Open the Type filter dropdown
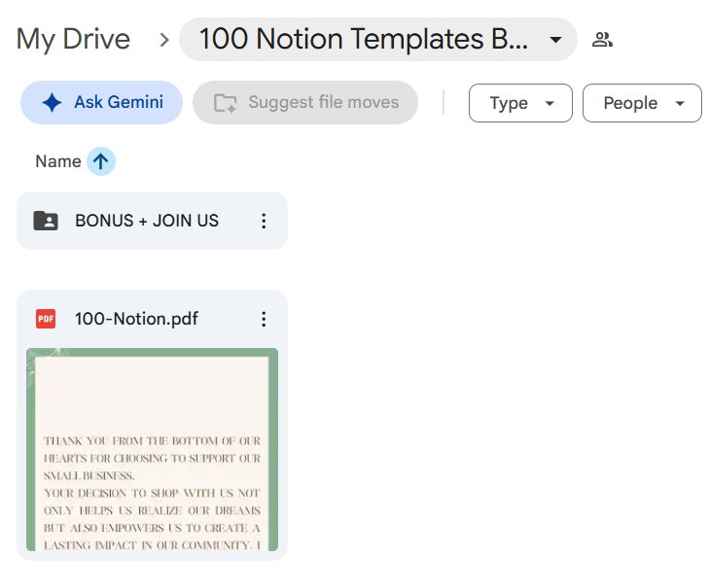This screenshot has height=588, width=709. [x=520, y=103]
